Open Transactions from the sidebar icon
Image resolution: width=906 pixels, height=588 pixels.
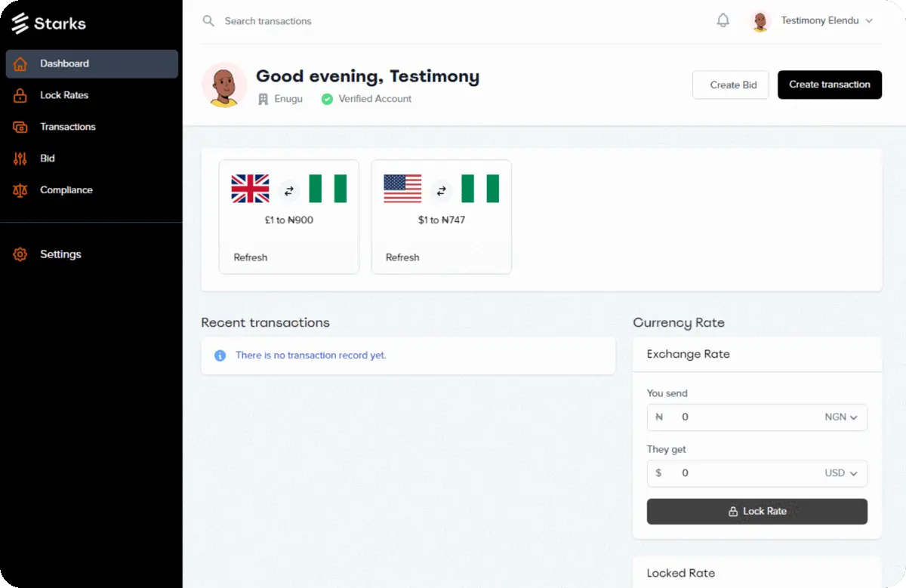[x=20, y=127]
